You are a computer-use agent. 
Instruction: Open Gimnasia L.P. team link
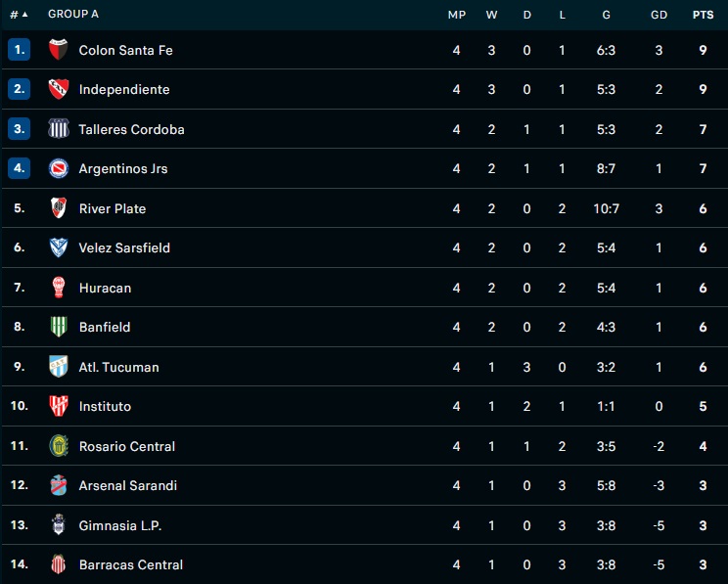coord(119,525)
